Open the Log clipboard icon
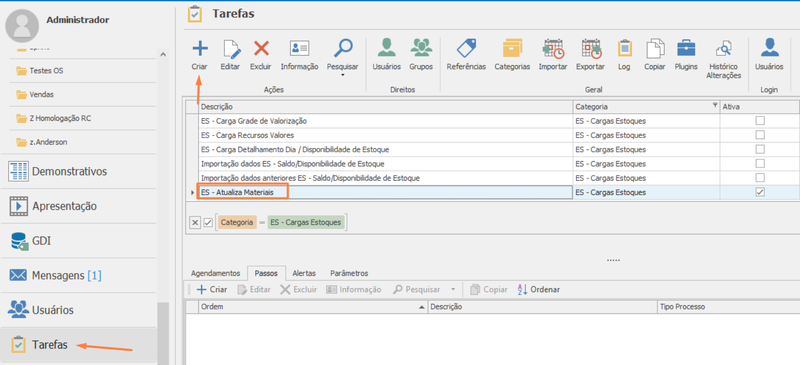The height and width of the screenshot is (365, 800). pos(624,48)
